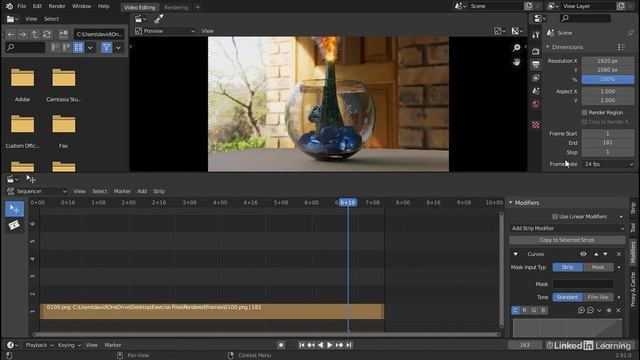Select the sequencer Select tool
Screen dimensions: 640x360
tap(14, 209)
